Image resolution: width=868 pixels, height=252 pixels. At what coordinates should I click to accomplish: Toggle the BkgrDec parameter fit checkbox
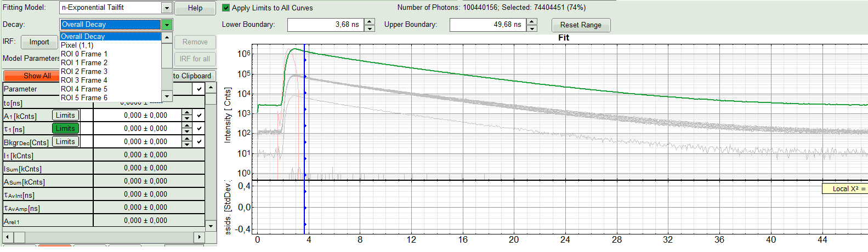click(x=199, y=142)
